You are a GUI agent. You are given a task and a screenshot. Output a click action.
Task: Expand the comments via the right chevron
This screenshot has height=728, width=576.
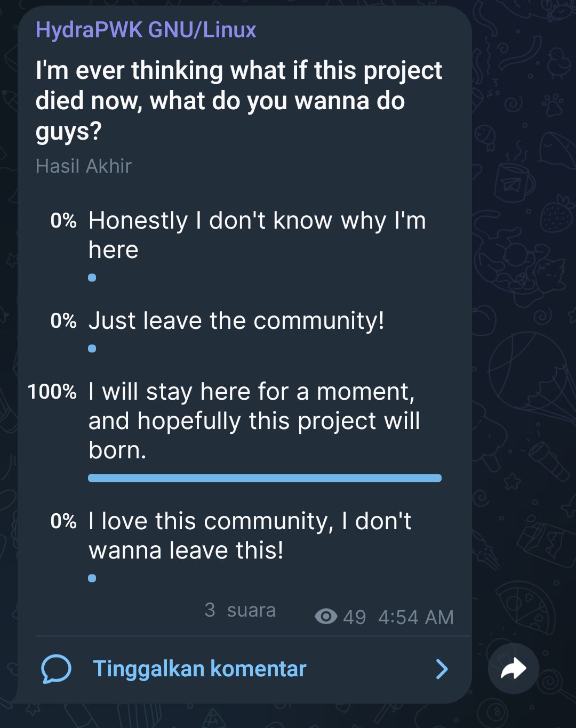441,668
